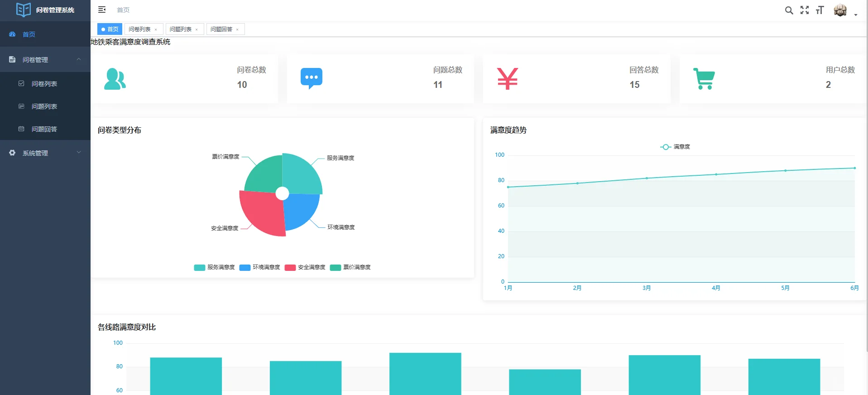
Task: Click the list icon beside 问题列表
Action: (x=21, y=106)
